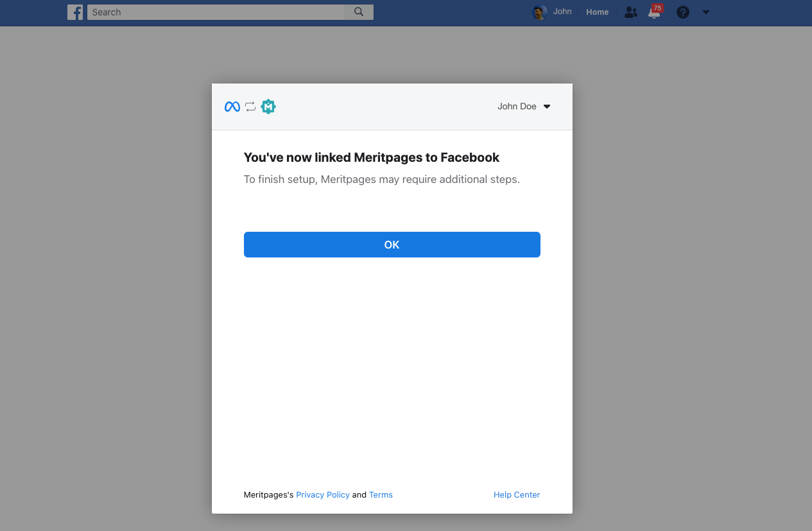Click the magnifying glass search icon
Viewport: 812px width, 531px height.
(359, 12)
